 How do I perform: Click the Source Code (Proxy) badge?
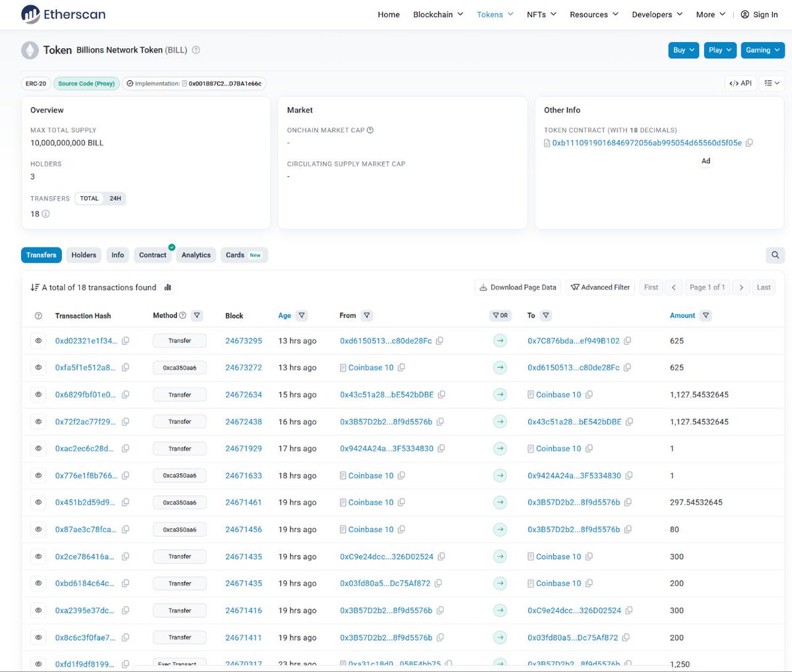(x=86, y=84)
